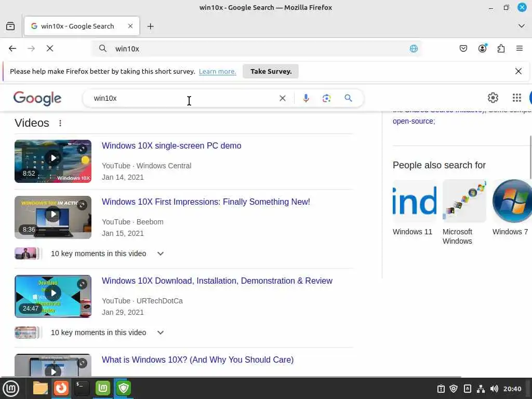Open Firefox application menu
Image resolution: width=532 pixels, height=399 pixels.
(x=520, y=48)
